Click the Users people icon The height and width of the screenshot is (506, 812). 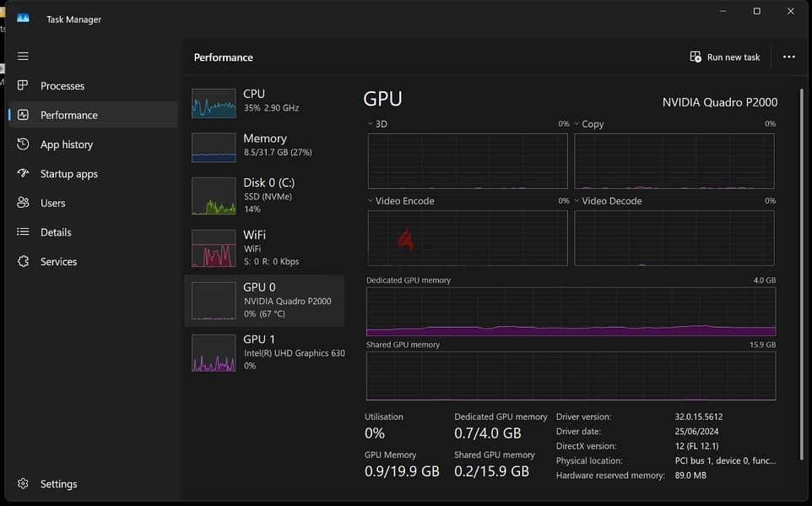(x=23, y=203)
